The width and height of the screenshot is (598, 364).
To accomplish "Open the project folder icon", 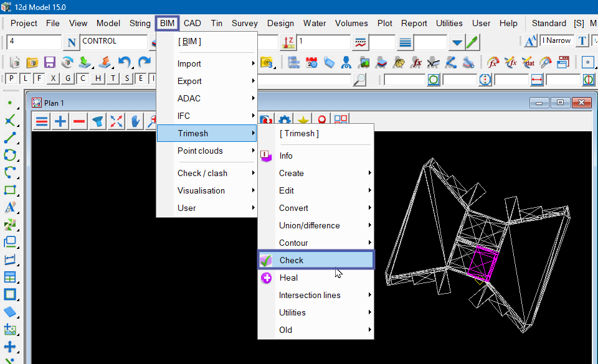I will click(x=32, y=62).
